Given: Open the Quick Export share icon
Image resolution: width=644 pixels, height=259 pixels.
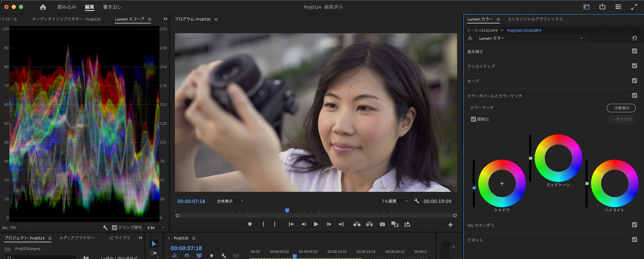Looking at the screenshot, I should tap(602, 7).
